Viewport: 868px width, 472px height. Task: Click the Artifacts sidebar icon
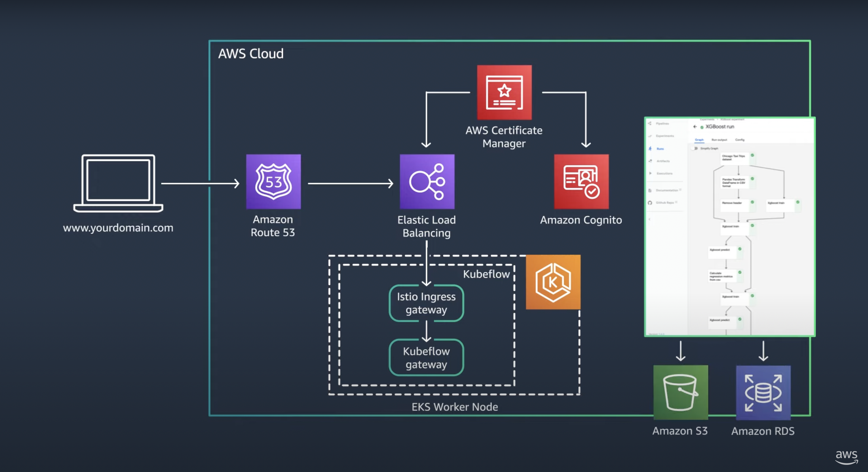(x=650, y=161)
